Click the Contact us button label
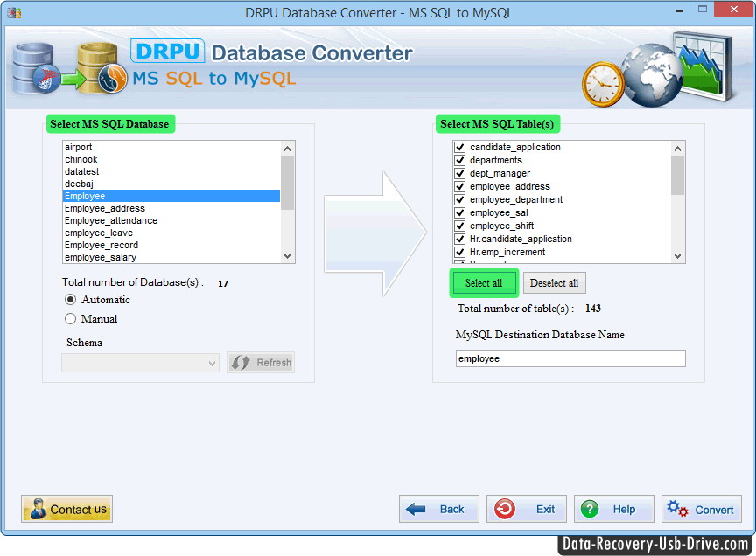Viewport: 756px width, 556px height. tap(78, 510)
